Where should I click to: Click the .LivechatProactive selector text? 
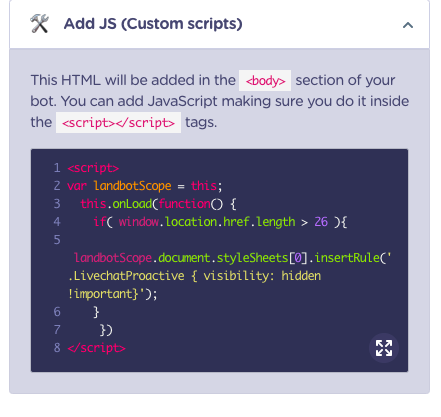click(126, 276)
